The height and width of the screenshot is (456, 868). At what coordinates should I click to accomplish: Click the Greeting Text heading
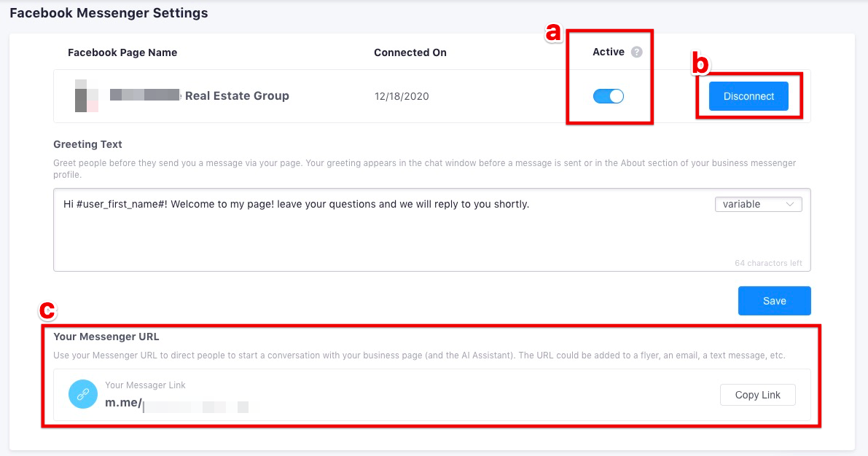tap(87, 144)
